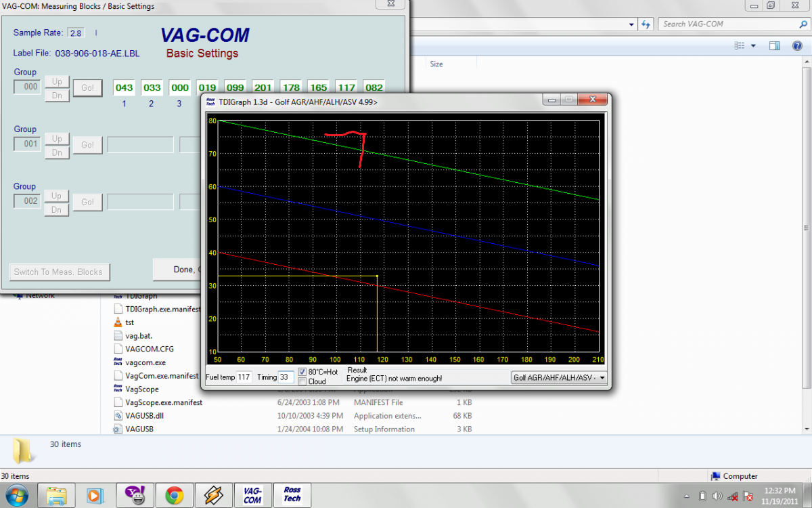Viewport: 812px width, 508px height.
Task: Expand the change-view dropdown arrow in Explorer
Action: pos(753,46)
